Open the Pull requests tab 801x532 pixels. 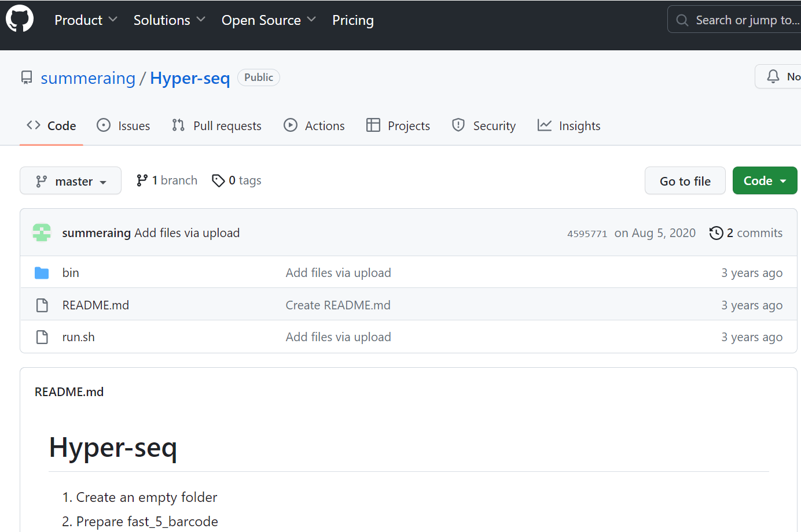pos(216,125)
